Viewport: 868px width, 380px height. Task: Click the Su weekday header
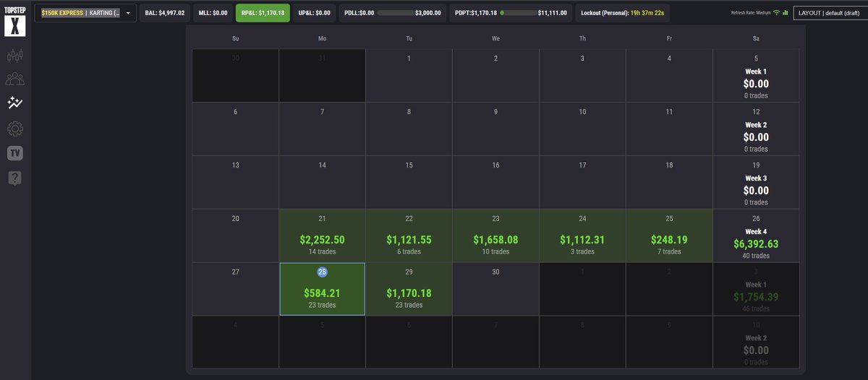tap(235, 38)
